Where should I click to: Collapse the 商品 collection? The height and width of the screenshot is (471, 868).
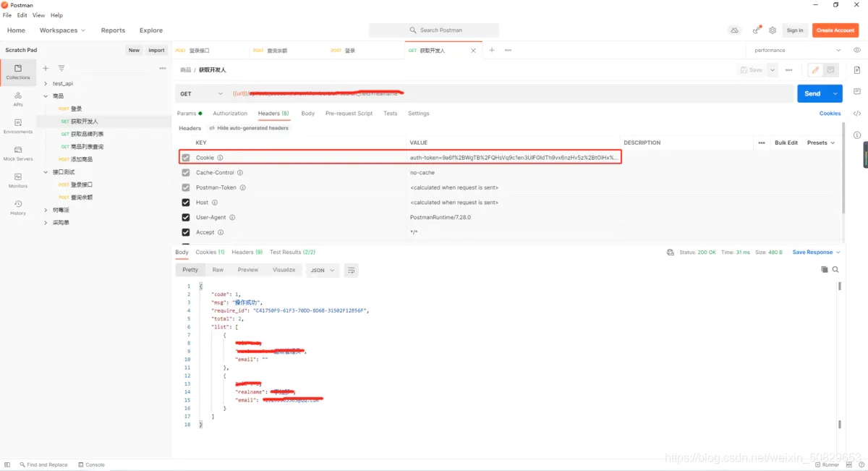46,96
